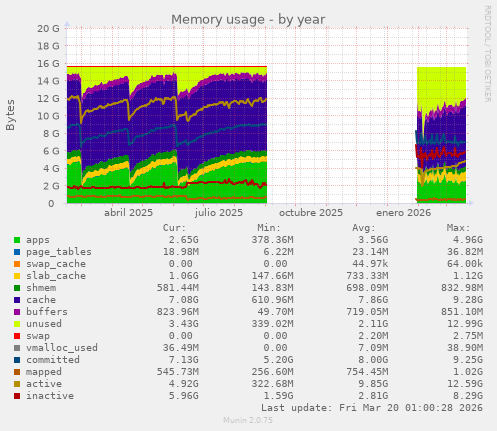Viewport: 497px width, 431px height.
Task: Click the swap red legend swatch
Action: click(17, 336)
